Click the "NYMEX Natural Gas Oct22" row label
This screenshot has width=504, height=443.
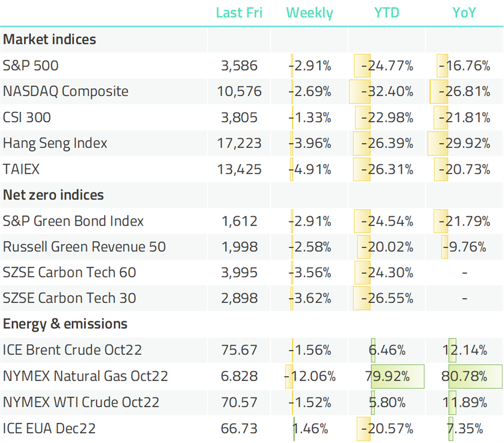click(85, 376)
